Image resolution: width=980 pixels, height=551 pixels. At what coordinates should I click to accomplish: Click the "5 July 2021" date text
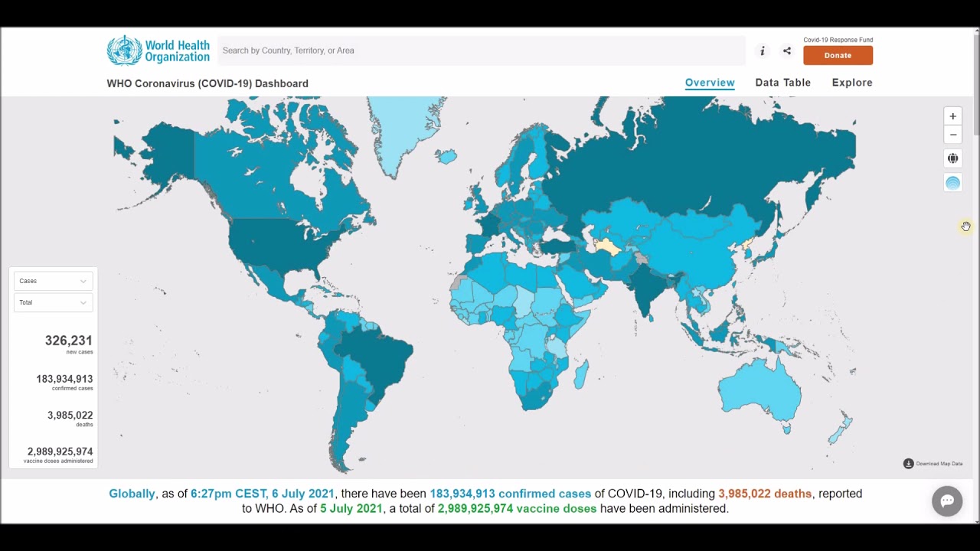tap(351, 508)
